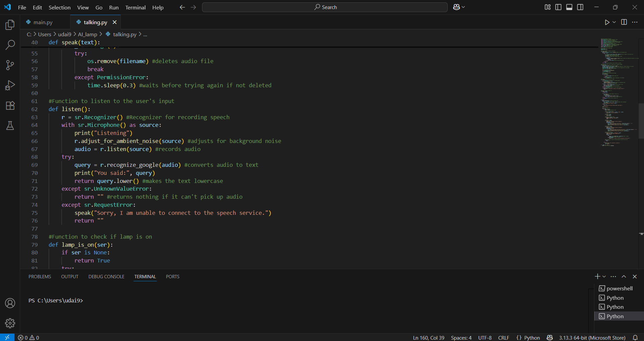Select the TERMINAL panel tab
Image resolution: width=644 pixels, height=341 pixels.
145,277
